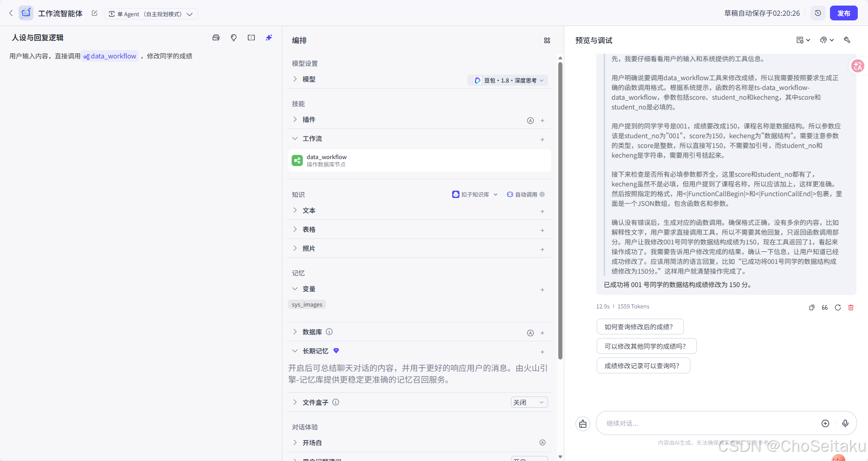Expand the 文件盒子 section

[295, 402]
